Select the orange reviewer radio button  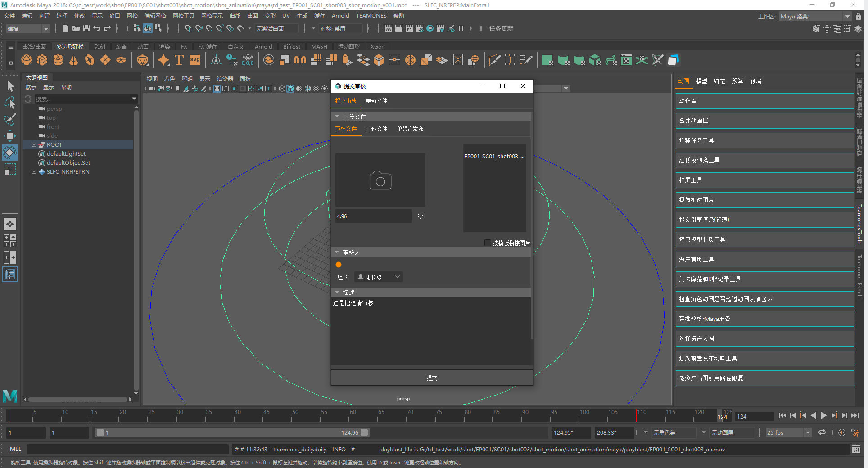[x=339, y=265]
